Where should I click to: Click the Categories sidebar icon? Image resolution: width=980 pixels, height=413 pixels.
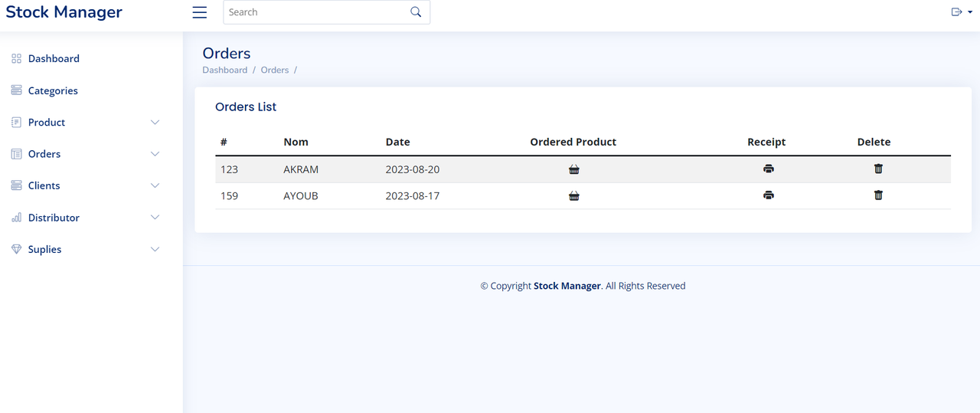16,90
